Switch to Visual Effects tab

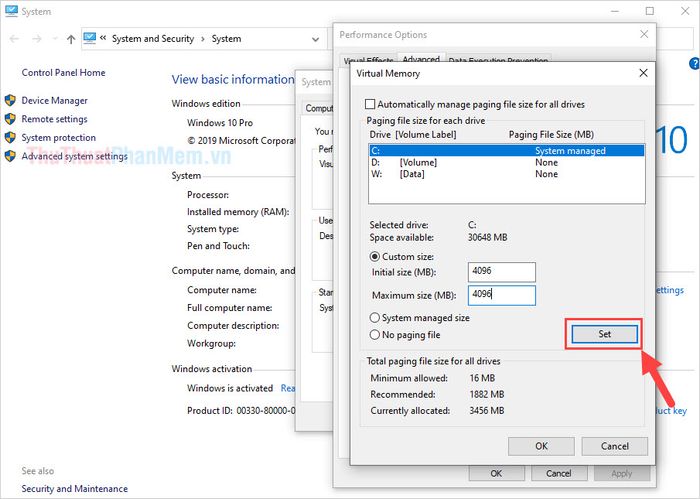[368, 61]
